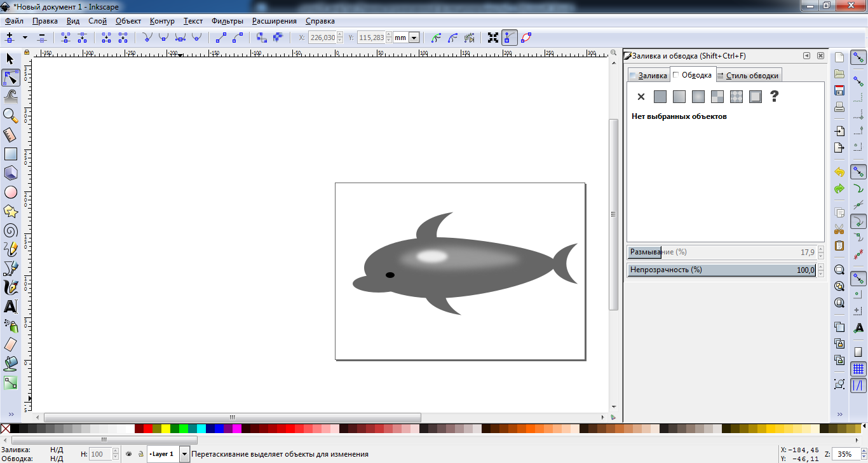
Task: Toggle page border snapping
Action: 858,352
